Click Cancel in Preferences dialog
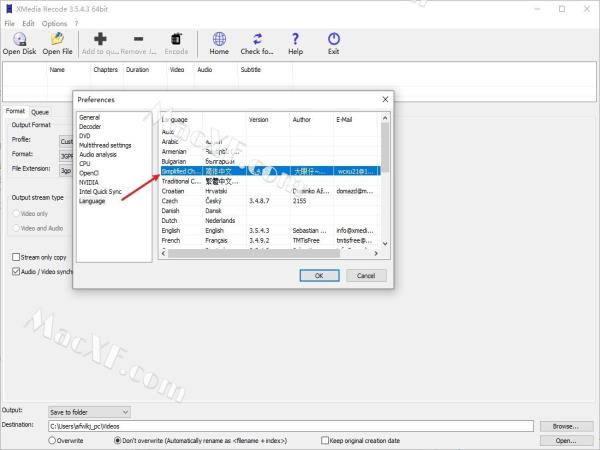600x450 pixels. click(x=366, y=276)
